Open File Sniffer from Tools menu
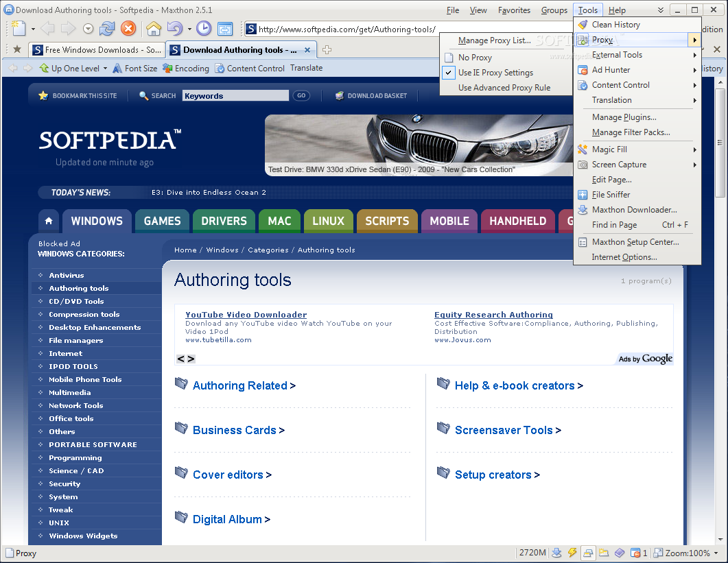This screenshot has width=728, height=563. click(637, 195)
